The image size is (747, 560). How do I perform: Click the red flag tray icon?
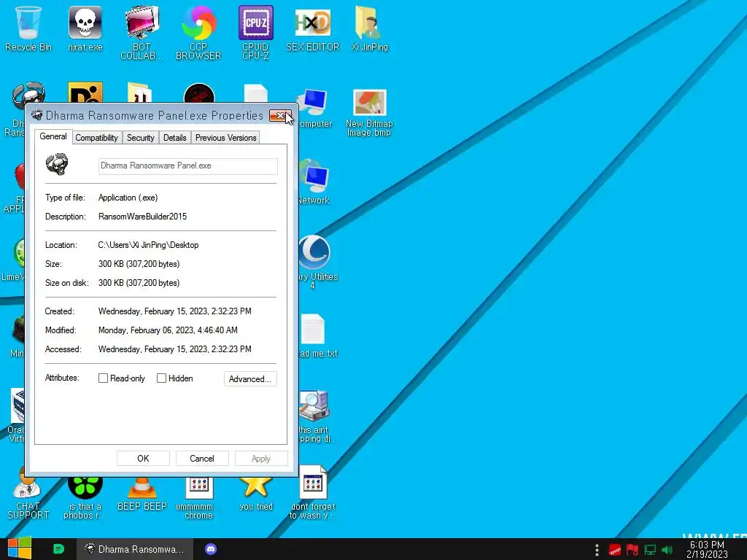632,550
